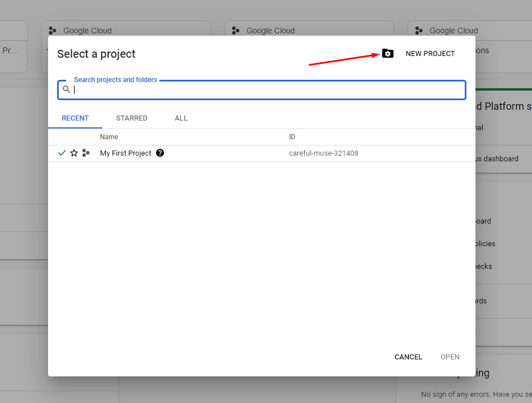Click the magnifier icon in the search box

pos(67,89)
